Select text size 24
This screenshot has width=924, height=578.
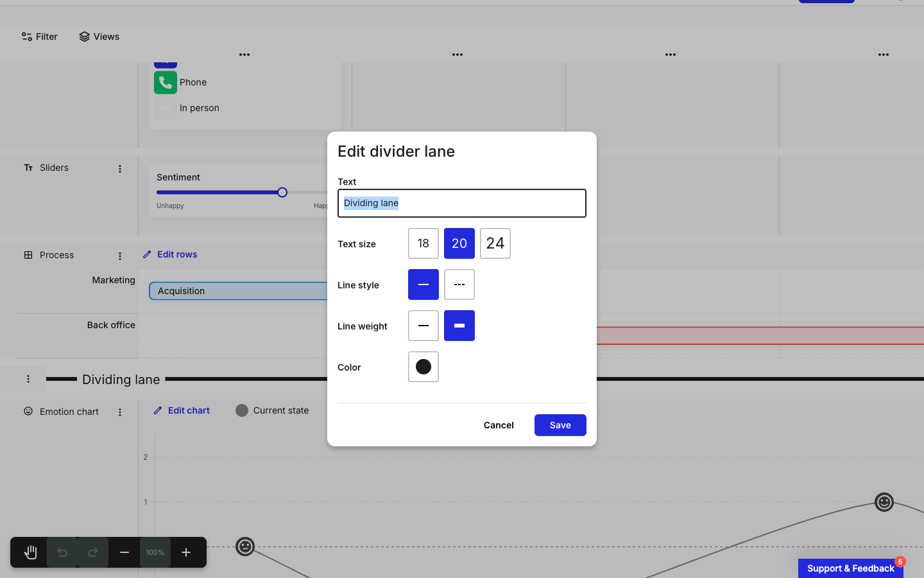(495, 243)
